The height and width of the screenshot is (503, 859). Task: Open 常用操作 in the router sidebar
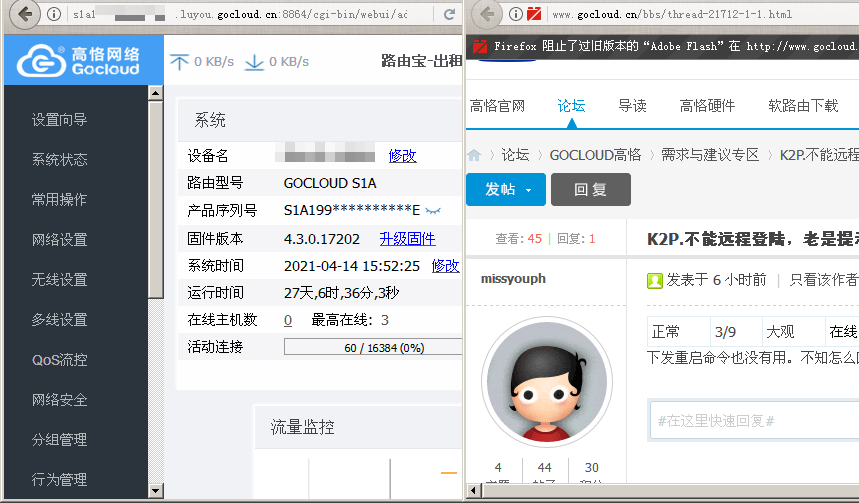point(59,199)
